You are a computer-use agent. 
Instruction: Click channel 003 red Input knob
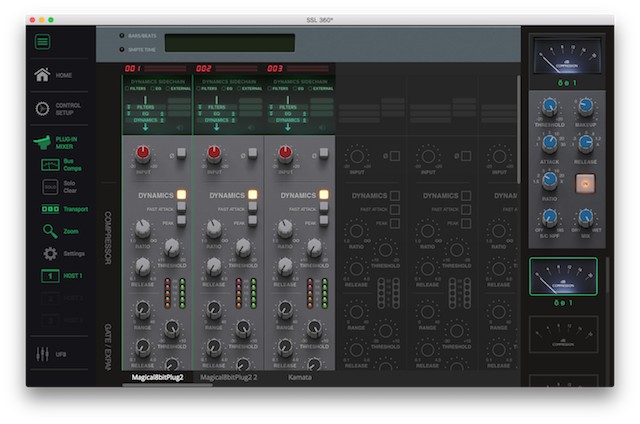click(285, 153)
